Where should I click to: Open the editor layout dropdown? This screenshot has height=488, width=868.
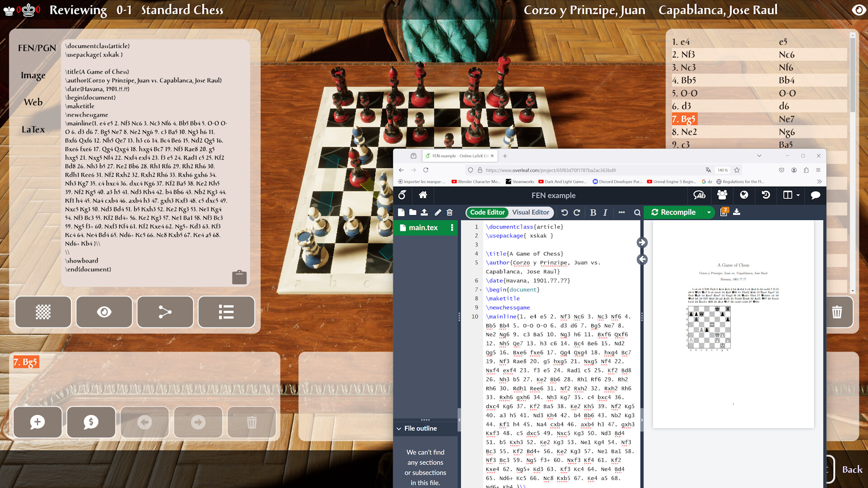point(791,195)
